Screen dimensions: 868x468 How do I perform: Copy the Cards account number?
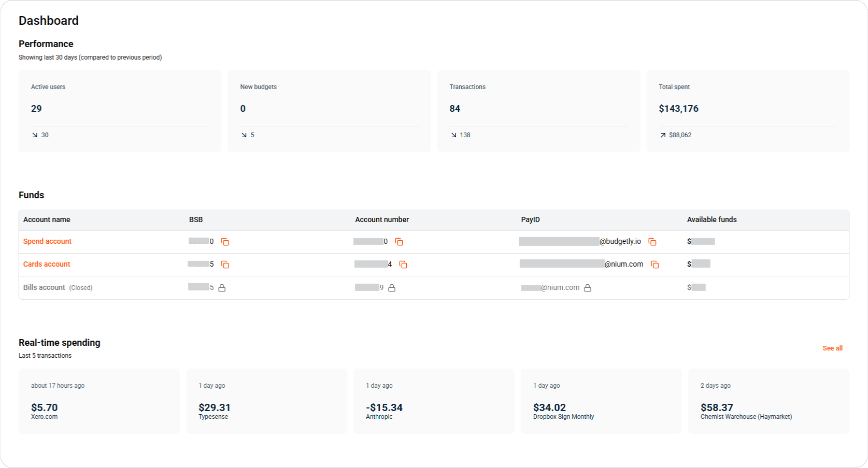(x=404, y=264)
